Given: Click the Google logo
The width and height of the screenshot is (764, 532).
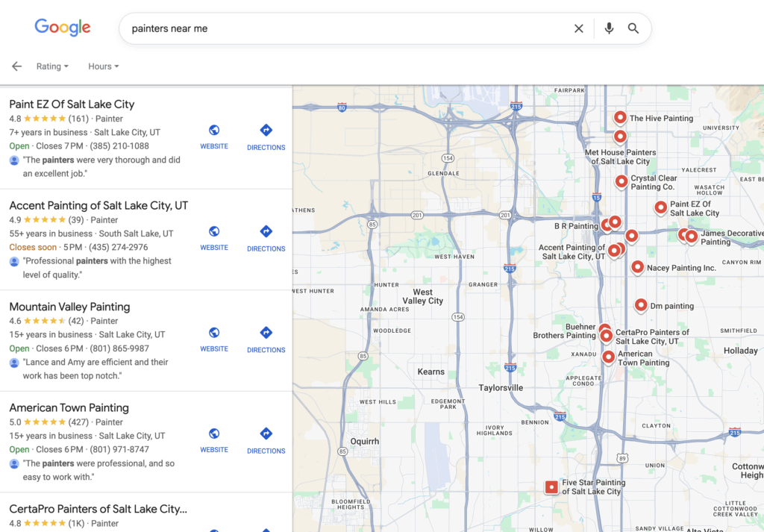Looking at the screenshot, I should 63,28.
